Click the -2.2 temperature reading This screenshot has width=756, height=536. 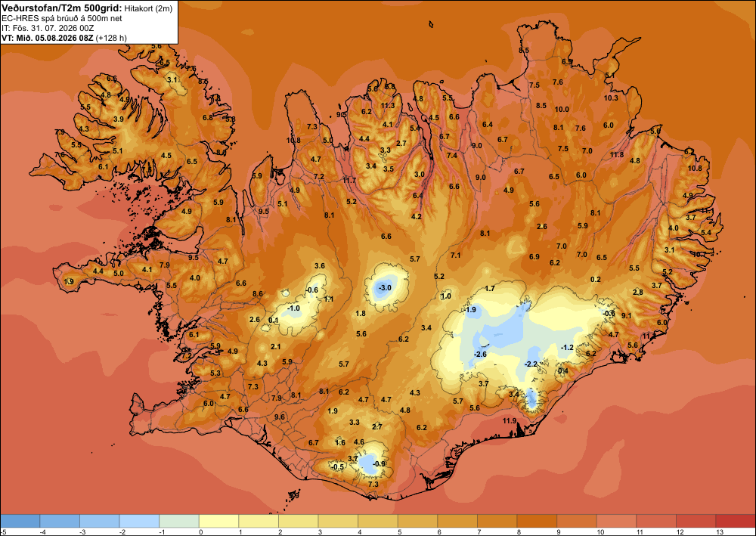531,364
